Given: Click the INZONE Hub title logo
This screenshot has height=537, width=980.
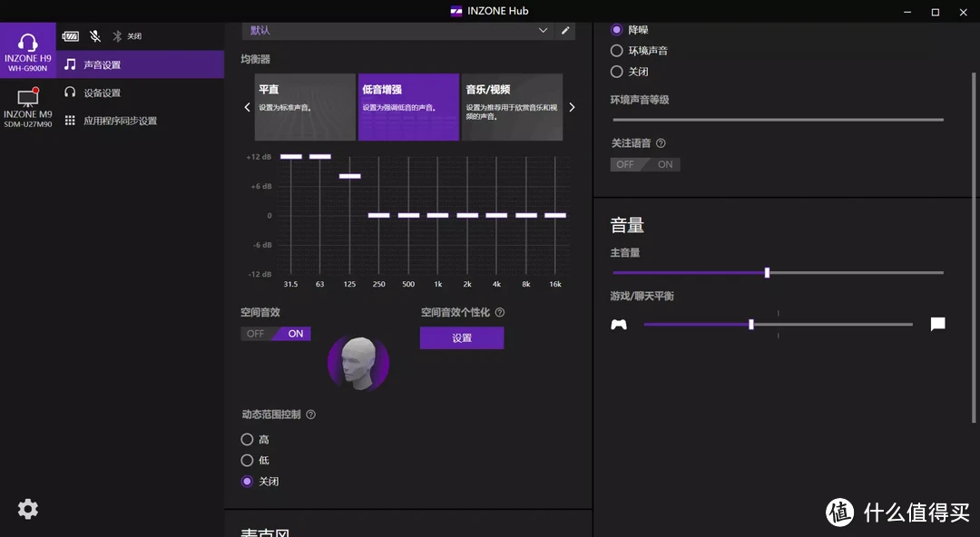Looking at the screenshot, I should click(456, 11).
